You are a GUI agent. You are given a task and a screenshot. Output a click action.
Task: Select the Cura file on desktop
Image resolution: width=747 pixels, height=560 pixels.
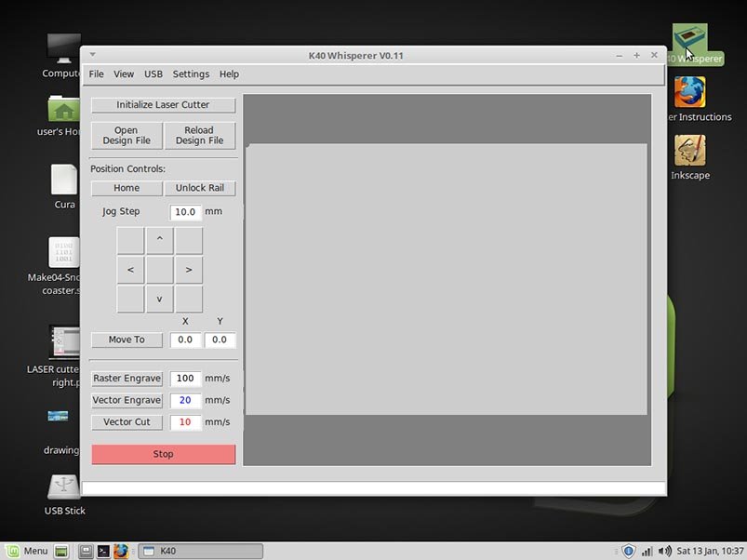(x=63, y=180)
